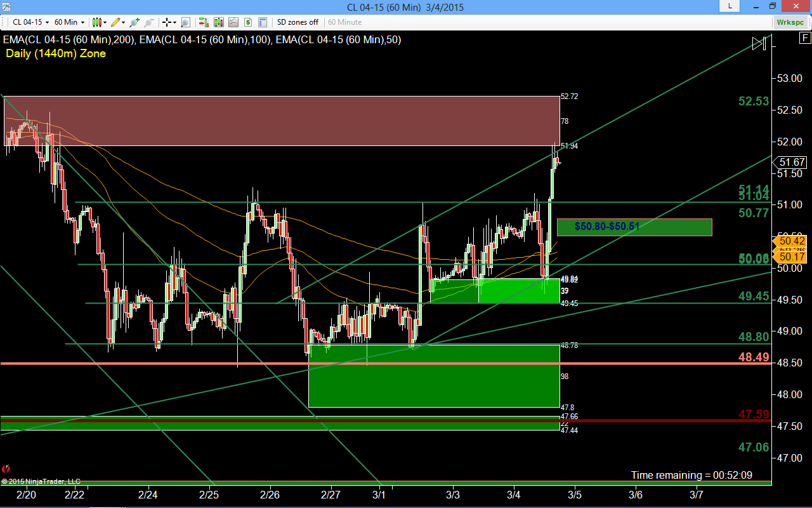The image size is (812, 508).
Task: Toggle the L link button in title bar
Action: 730,6
